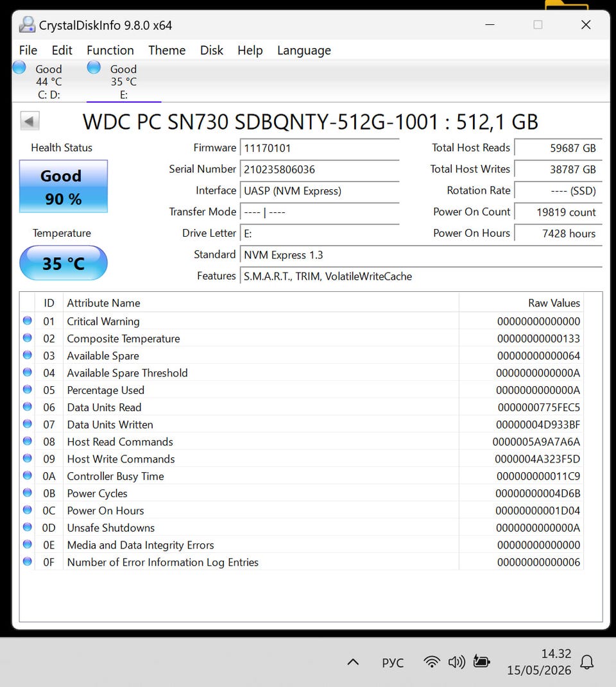Click the Standard field NVM Express 1.3
The width and height of the screenshot is (616, 687).
421,255
